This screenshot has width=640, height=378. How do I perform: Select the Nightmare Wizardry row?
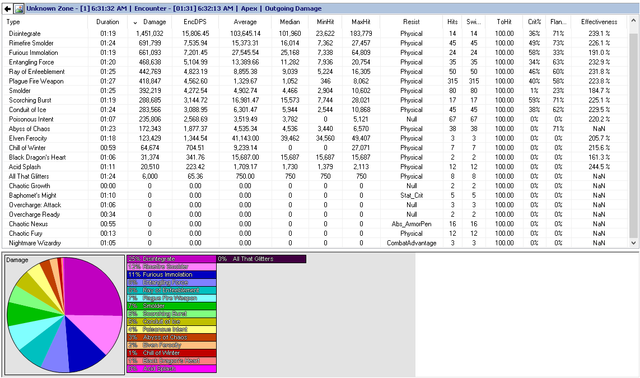coord(316,243)
